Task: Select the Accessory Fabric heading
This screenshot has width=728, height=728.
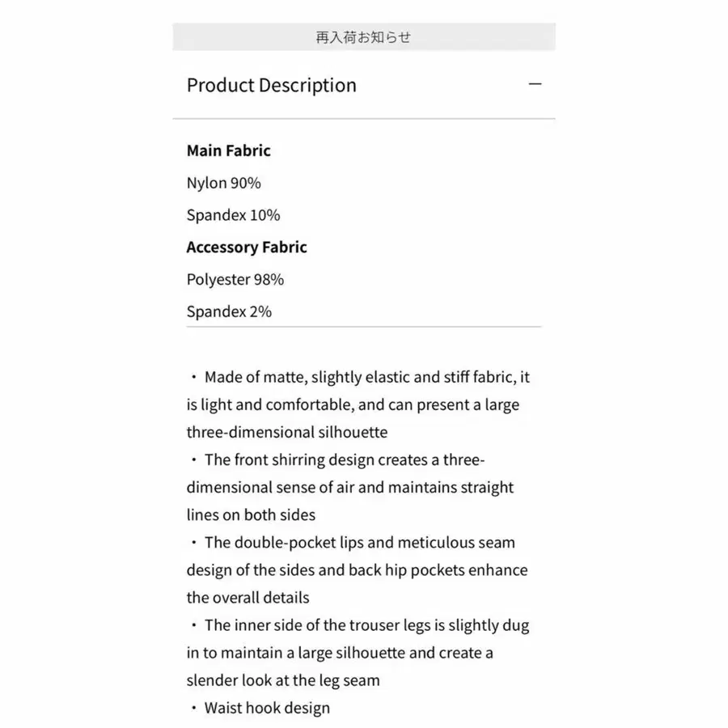Action: 247,248
